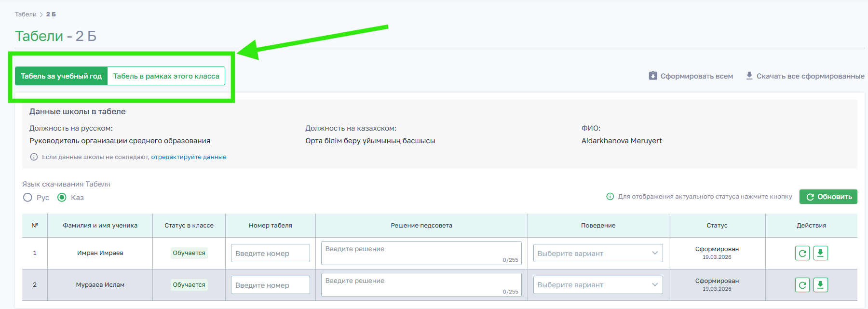Image resolution: width=868 pixels, height=309 pixels.
Task: Click regenerate icon for Имран Имраев
Action: point(802,253)
